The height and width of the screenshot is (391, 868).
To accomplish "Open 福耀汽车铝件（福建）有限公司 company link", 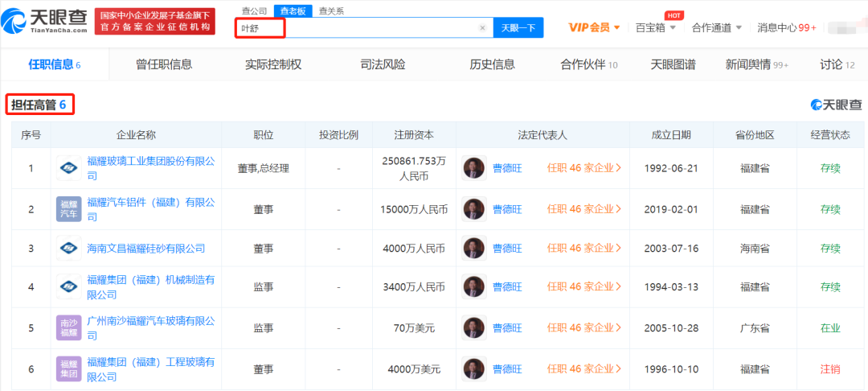I will (151, 209).
